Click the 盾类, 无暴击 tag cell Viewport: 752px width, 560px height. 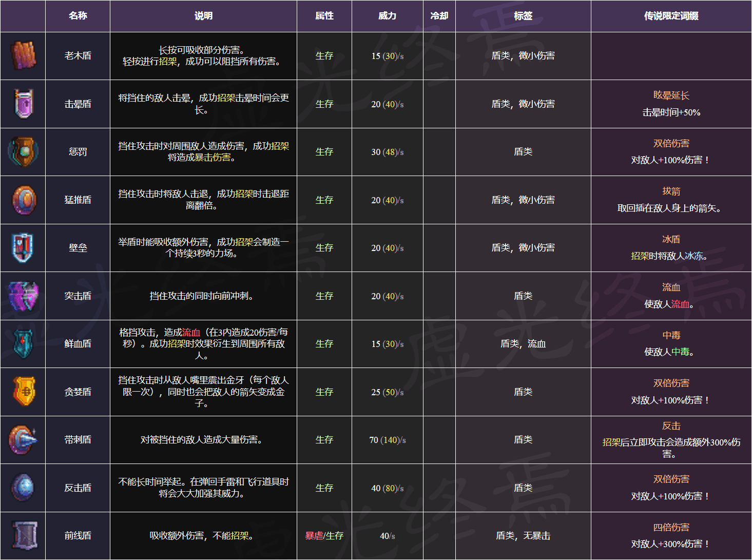click(523, 536)
